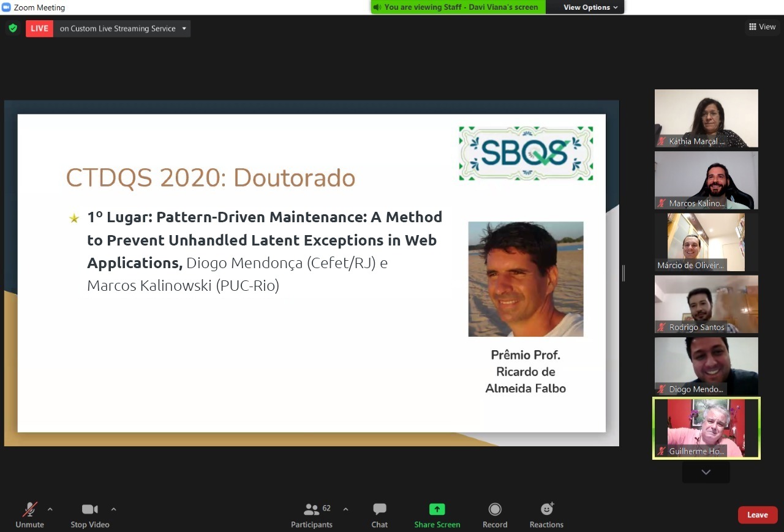Screen dimensions: 784x532
Task: Expand audio options arrow beside Unmute
Action: click(x=50, y=509)
